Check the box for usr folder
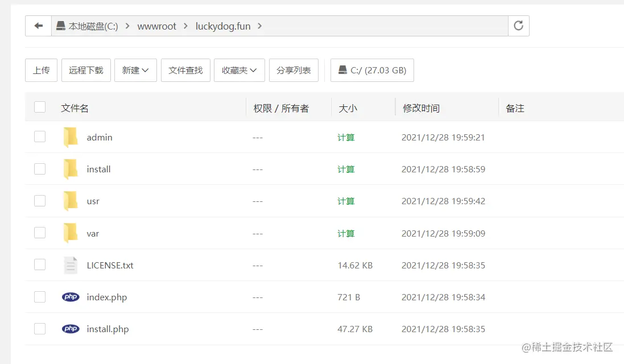This screenshot has width=624, height=364. [40, 201]
